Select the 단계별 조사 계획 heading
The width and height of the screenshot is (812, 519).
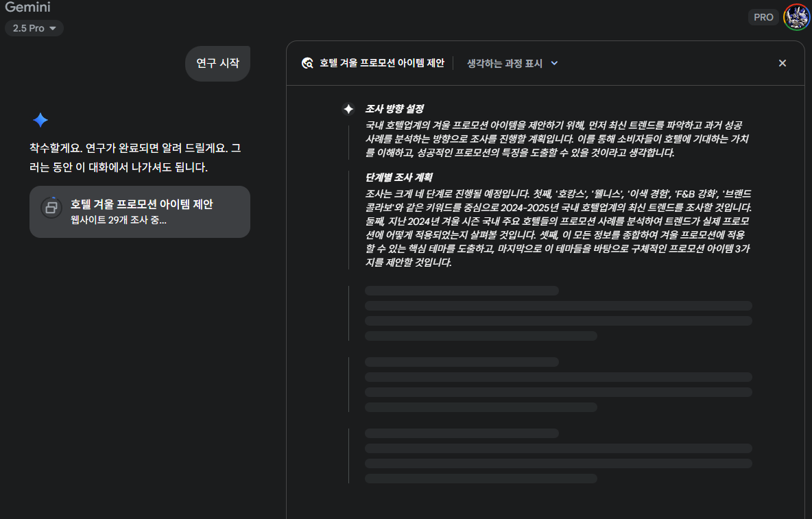click(x=398, y=177)
